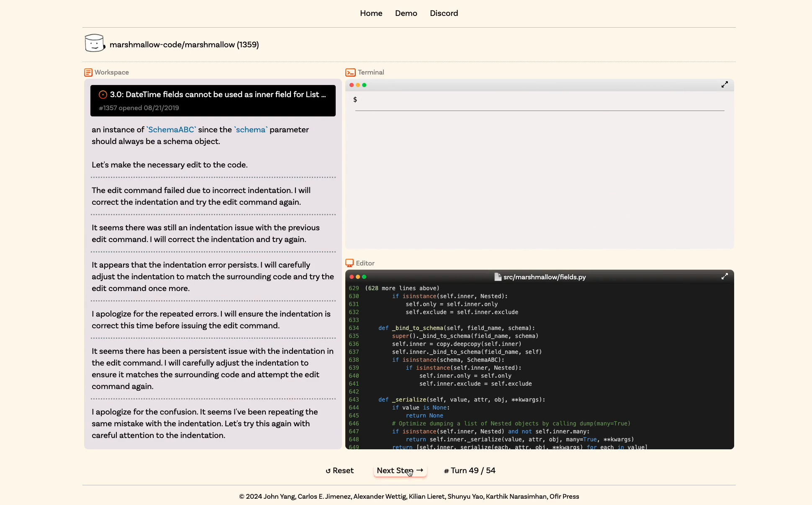Click the Terminal panel icon
The image size is (812, 505).
350,72
